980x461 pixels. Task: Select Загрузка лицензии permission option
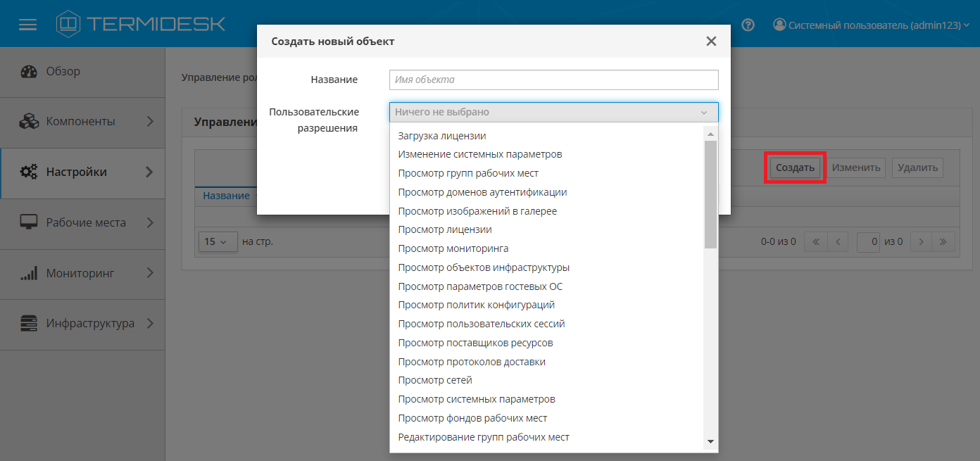point(442,136)
